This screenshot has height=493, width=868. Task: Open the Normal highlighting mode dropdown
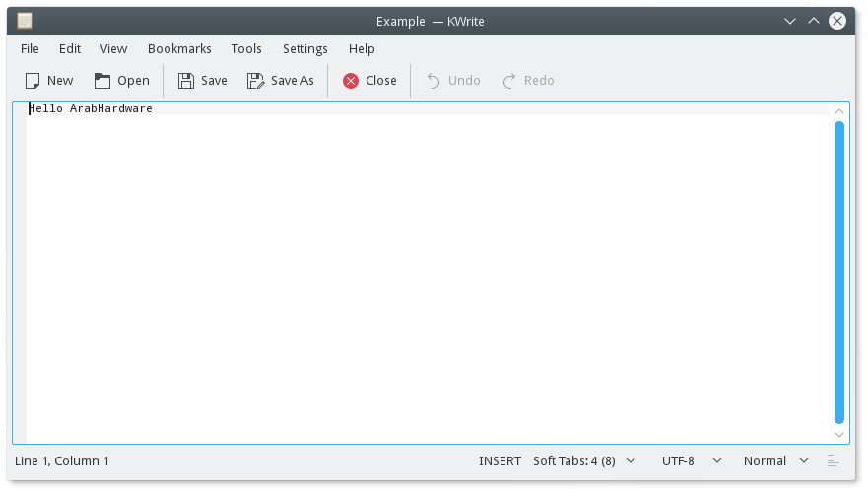click(776, 461)
